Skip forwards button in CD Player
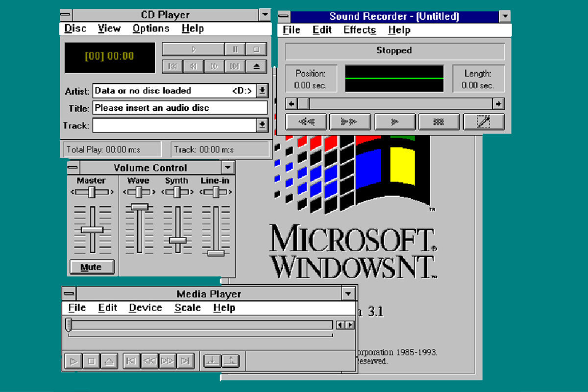The image size is (588, 392). (x=214, y=66)
